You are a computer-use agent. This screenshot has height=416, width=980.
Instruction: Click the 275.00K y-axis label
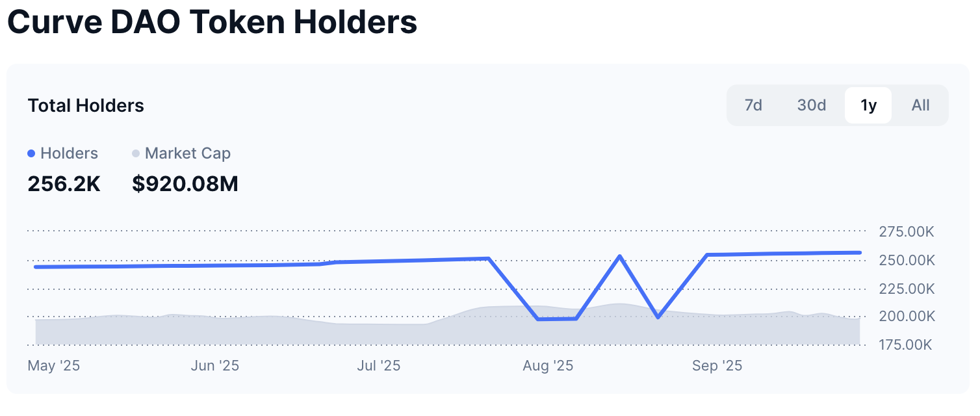tap(907, 232)
